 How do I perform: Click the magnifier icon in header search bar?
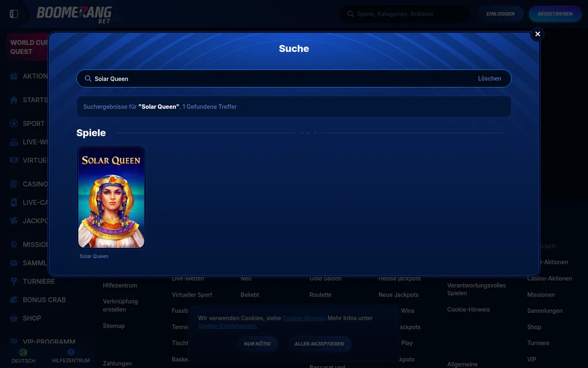pyautogui.click(x=351, y=14)
